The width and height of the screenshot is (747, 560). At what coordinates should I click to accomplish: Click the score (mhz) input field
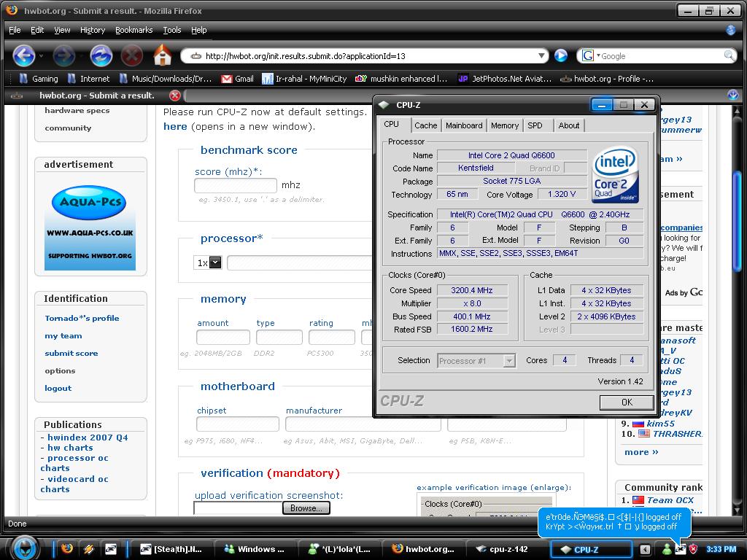click(x=236, y=185)
